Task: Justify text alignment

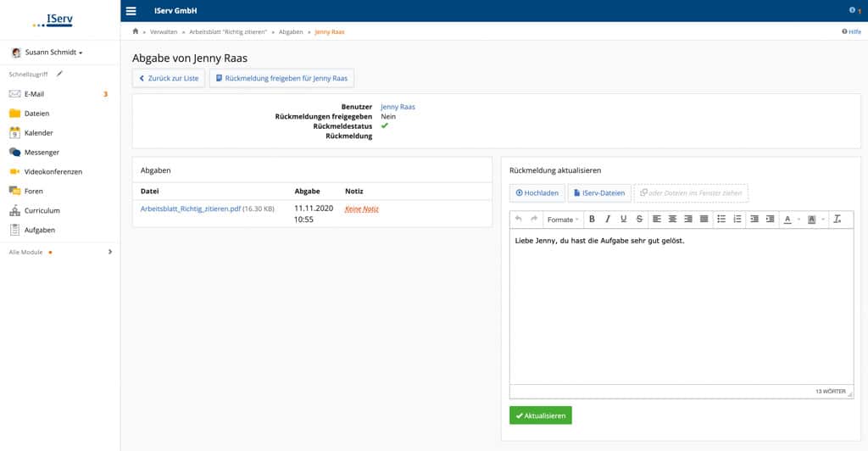Action: [704, 219]
